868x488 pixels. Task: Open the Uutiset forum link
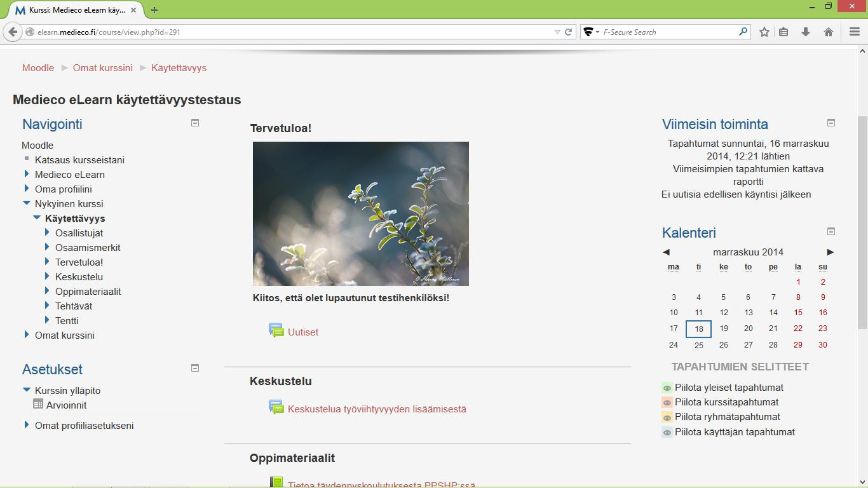(303, 332)
